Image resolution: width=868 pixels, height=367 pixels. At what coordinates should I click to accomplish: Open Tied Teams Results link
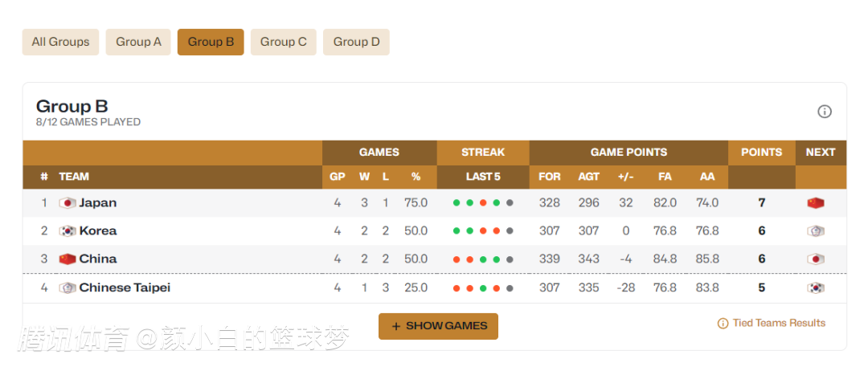click(x=772, y=323)
